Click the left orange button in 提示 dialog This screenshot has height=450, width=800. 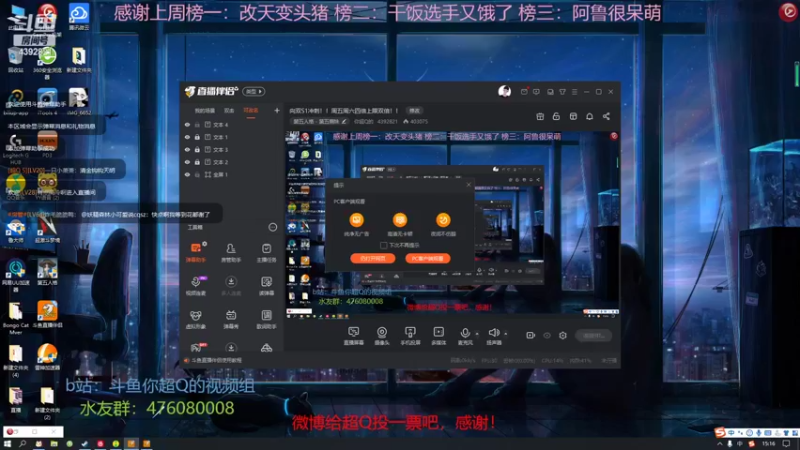click(x=372, y=259)
